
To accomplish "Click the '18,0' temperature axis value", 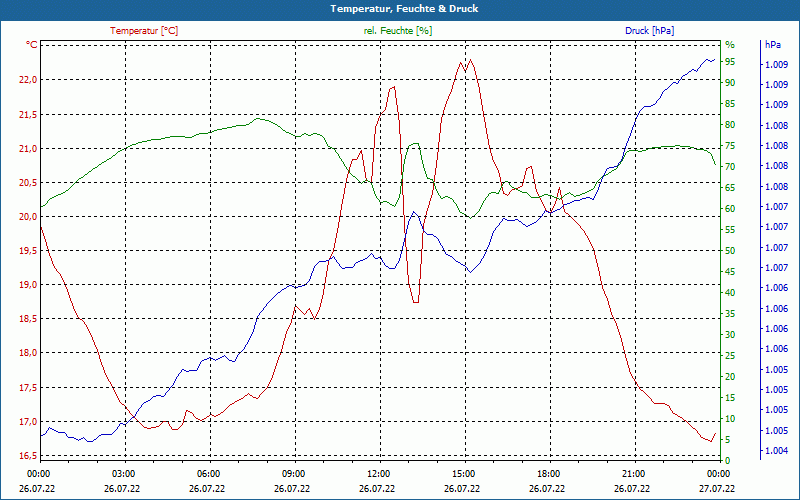I will [28, 353].
